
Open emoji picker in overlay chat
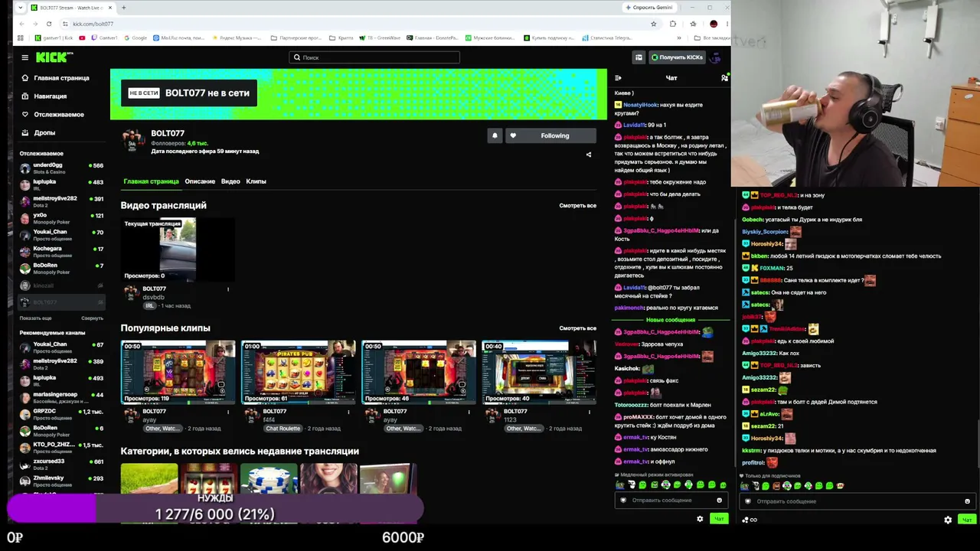967,501
